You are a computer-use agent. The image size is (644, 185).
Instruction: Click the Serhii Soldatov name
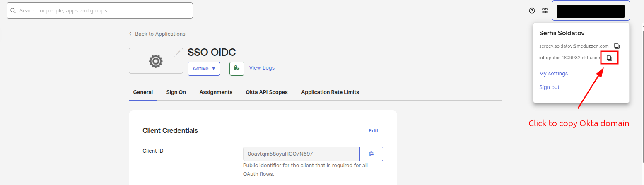562,33
